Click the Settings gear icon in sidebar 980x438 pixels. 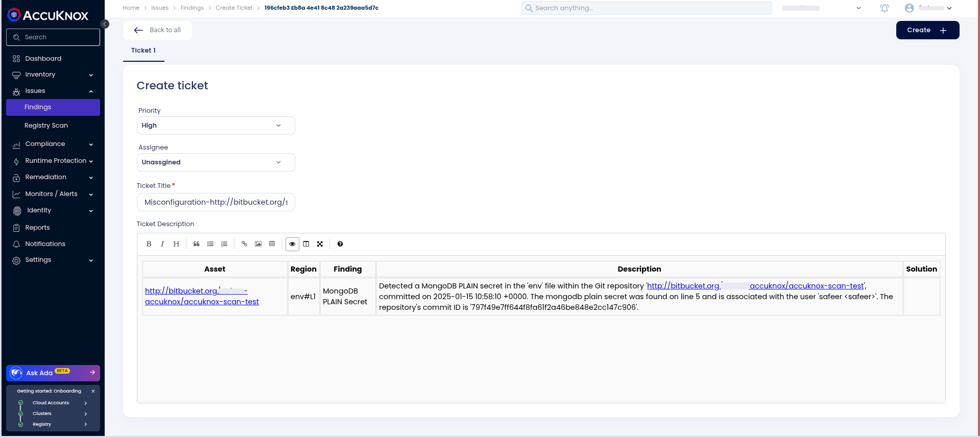16,260
